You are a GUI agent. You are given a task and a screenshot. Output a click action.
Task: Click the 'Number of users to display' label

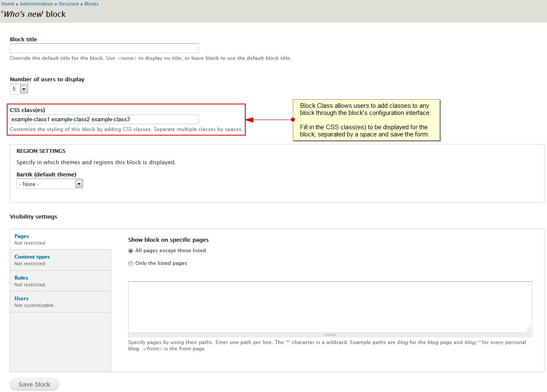(47, 79)
